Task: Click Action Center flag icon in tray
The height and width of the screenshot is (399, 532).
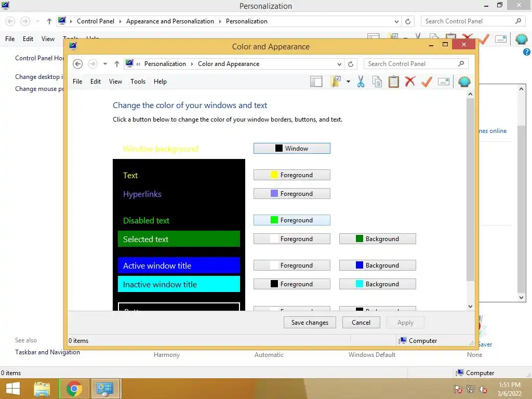Action: 458,389
